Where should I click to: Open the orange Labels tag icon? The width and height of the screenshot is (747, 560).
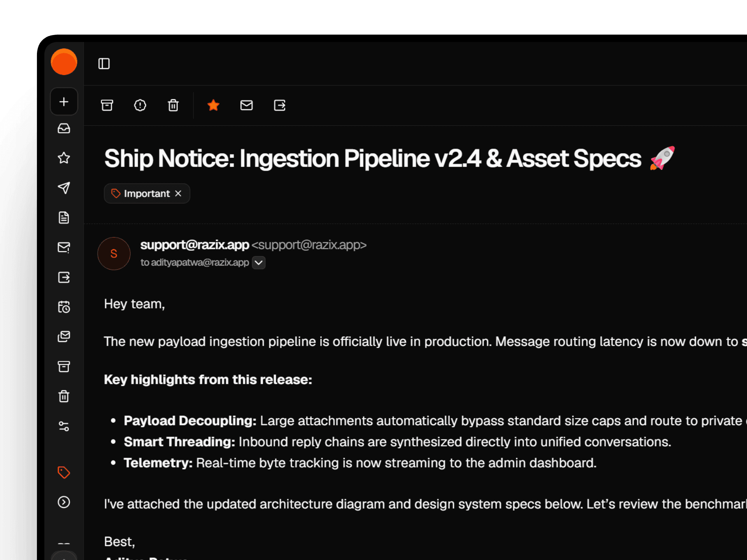coord(64,472)
